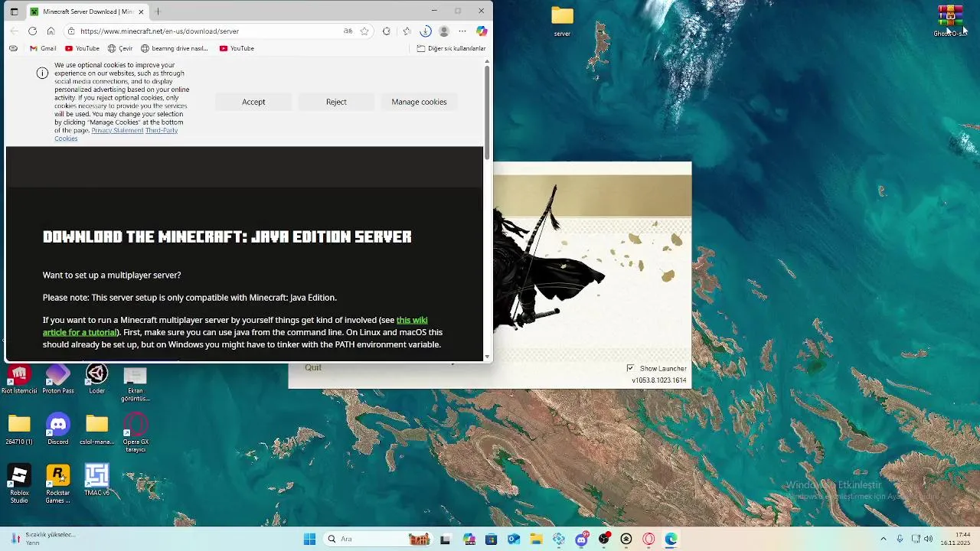The image size is (980, 551).
Task: Select the Minecraft Server Download tab
Action: (87, 11)
